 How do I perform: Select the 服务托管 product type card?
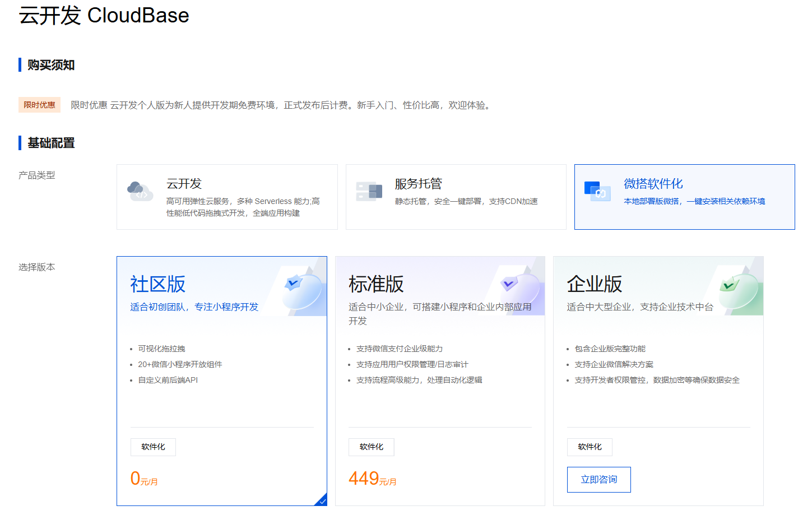click(x=456, y=197)
